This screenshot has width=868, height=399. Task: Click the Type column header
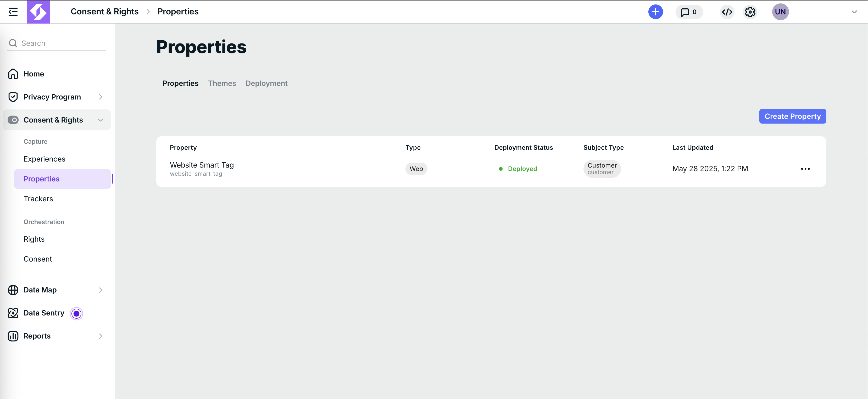413,148
